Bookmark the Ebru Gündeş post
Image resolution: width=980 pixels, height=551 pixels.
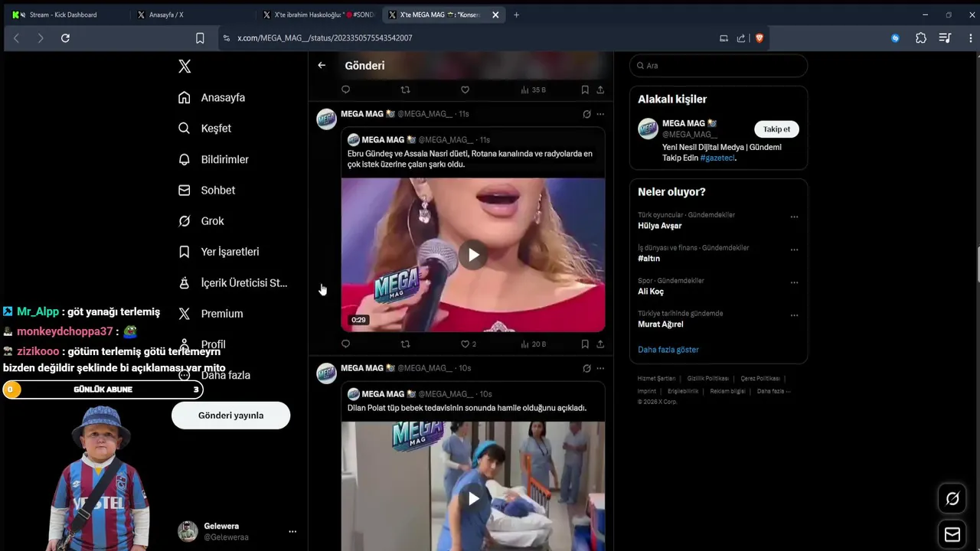(x=585, y=344)
